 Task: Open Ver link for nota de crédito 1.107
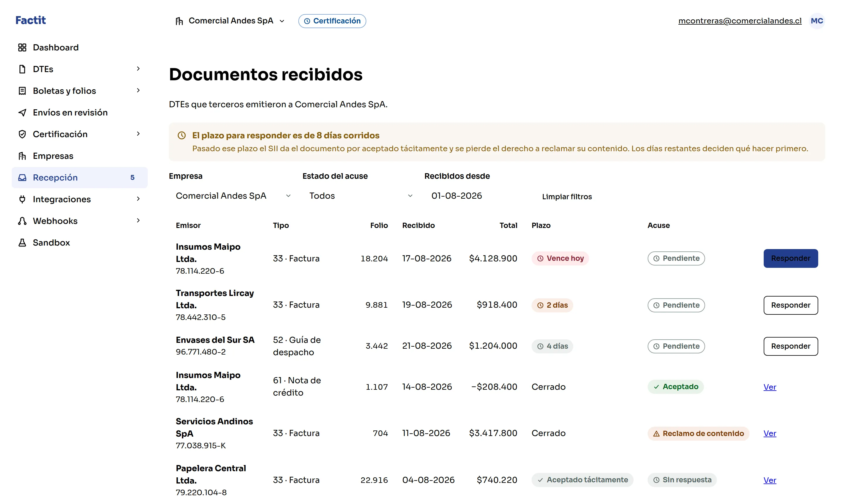coord(770,387)
